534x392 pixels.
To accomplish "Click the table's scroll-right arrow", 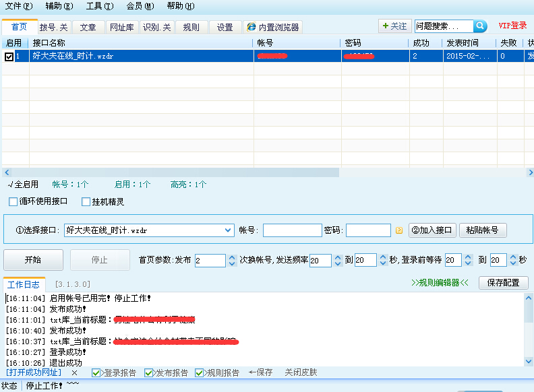I will 530,172.
